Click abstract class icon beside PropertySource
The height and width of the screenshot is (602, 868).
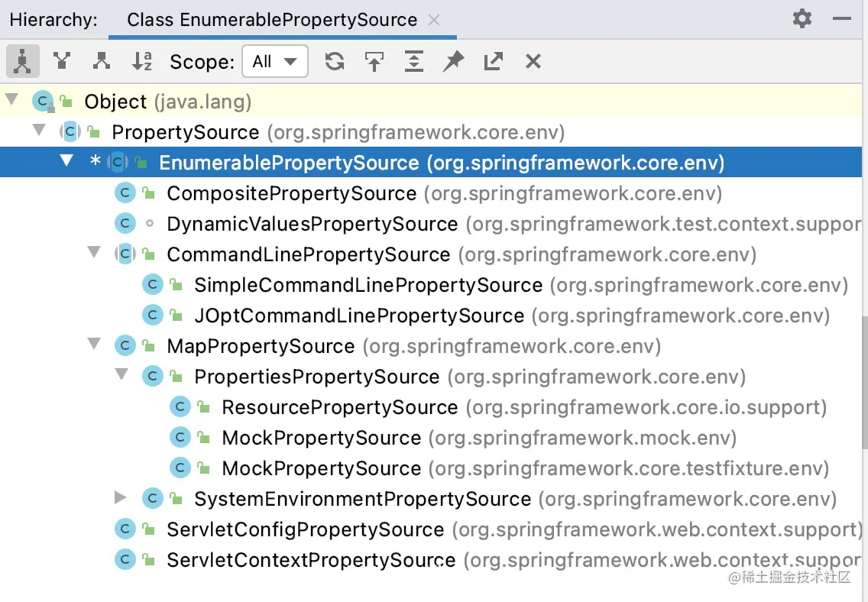[x=70, y=131]
